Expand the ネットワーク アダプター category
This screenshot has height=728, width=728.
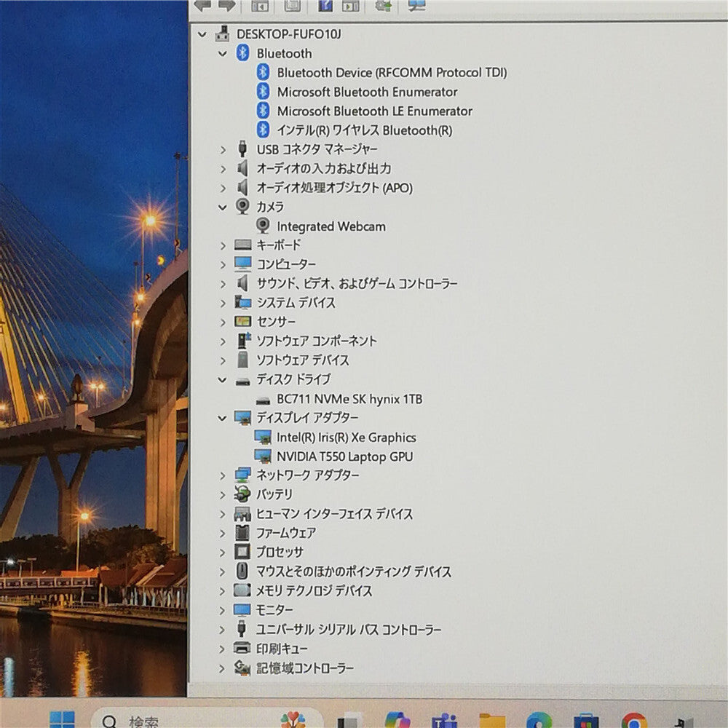pos(223,476)
